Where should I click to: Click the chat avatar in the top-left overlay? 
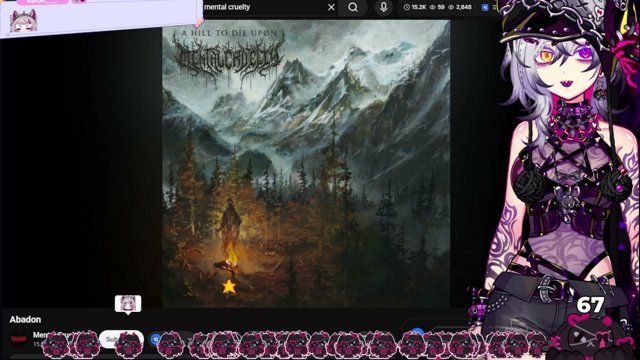pos(23,21)
